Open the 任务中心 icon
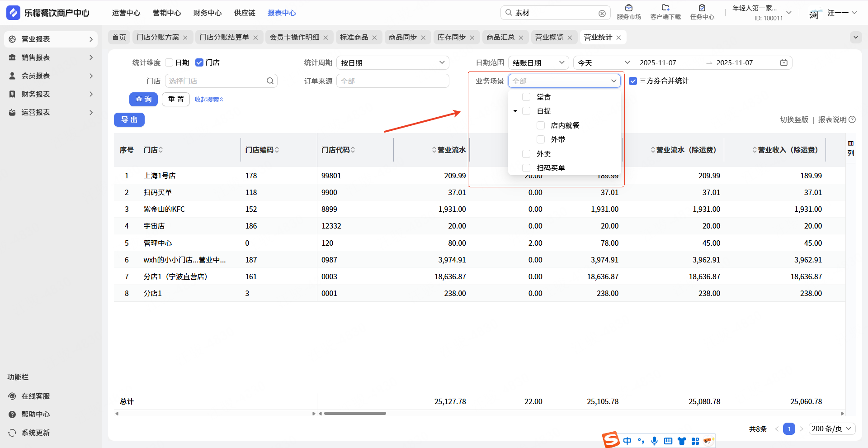Image resolution: width=868 pixels, height=448 pixels. tap(702, 8)
